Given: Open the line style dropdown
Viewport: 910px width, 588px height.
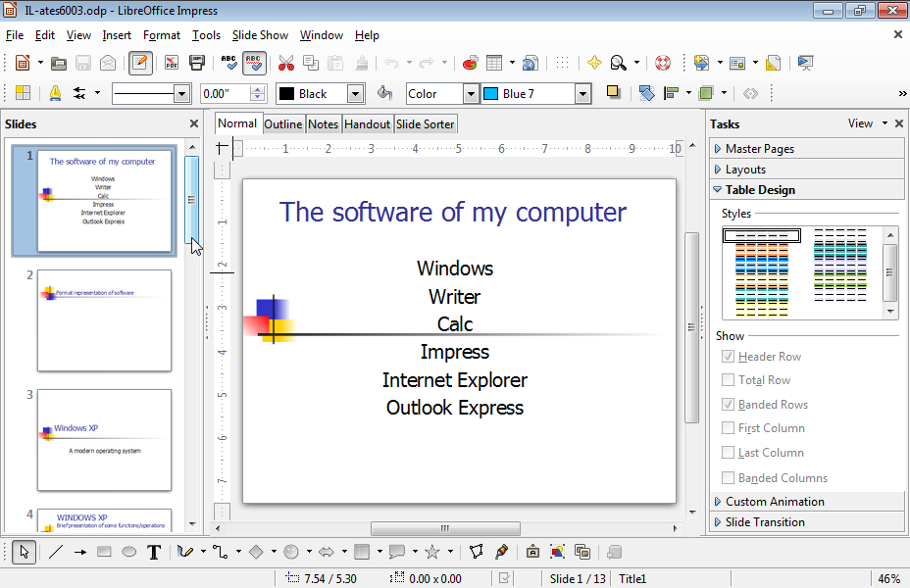Looking at the screenshot, I should 181,93.
